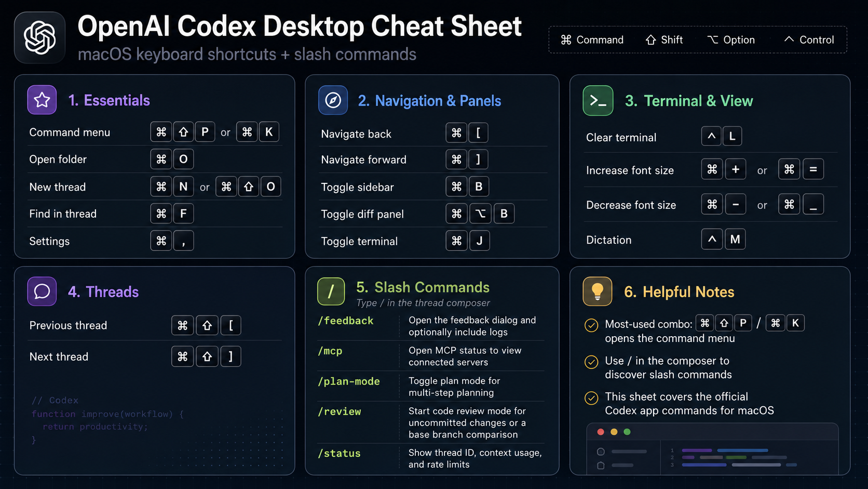Click the 'Decrease font size' label

tap(631, 205)
